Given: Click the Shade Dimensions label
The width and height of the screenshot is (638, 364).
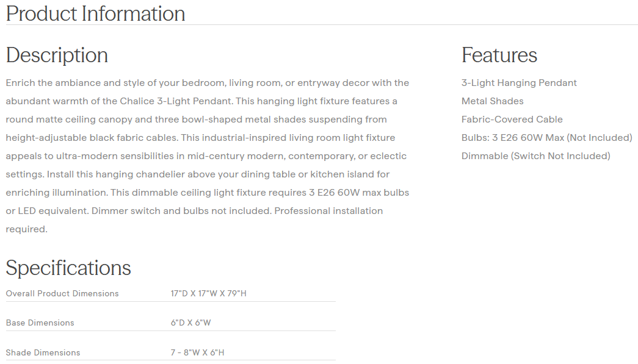Looking at the screenshot, I should click(x=43, y=353).
